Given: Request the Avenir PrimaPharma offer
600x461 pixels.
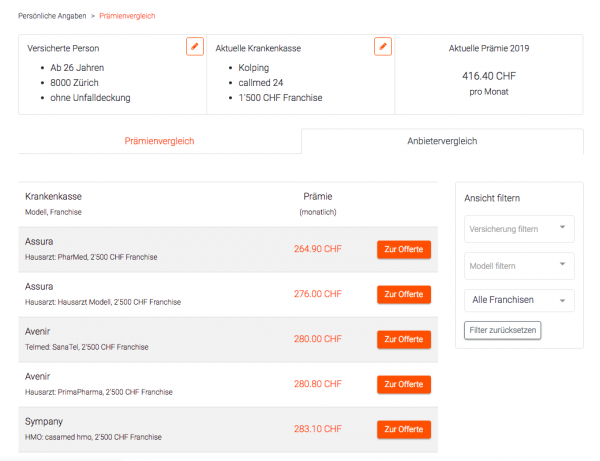Looking at the screenshot, I should pyautogui.click(x=404, y=384).
